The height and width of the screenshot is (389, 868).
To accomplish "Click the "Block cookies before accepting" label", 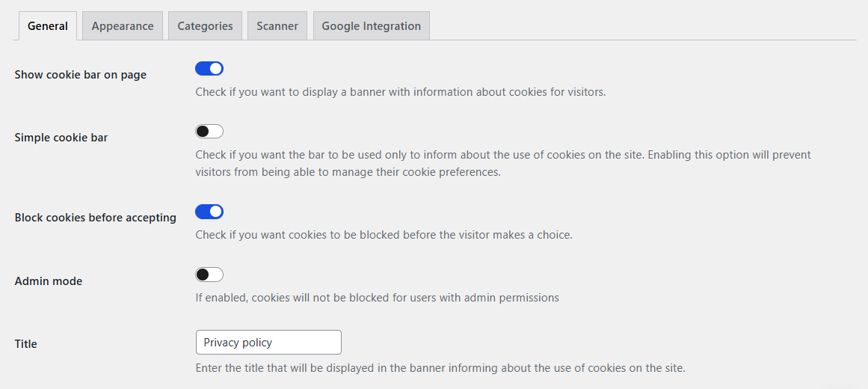I will (95, 218).
